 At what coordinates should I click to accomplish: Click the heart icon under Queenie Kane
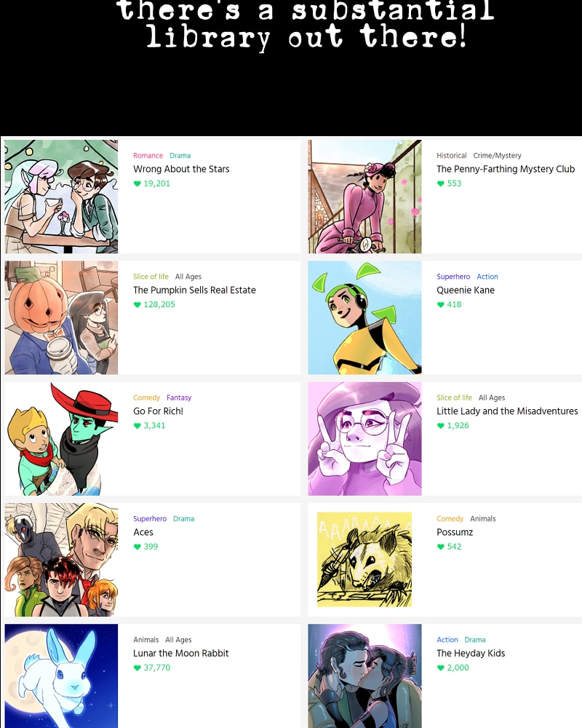coord(440,304)
